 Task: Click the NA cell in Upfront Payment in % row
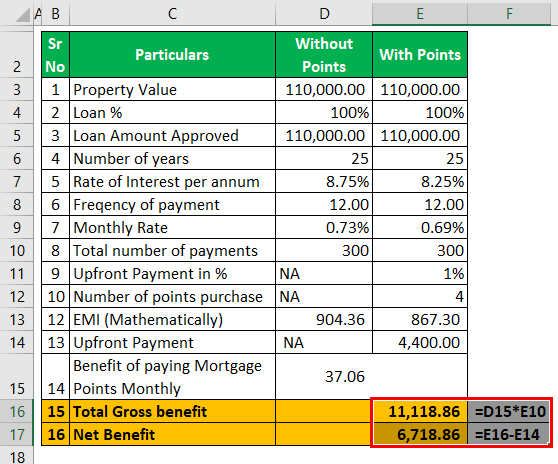click(324, 273)
